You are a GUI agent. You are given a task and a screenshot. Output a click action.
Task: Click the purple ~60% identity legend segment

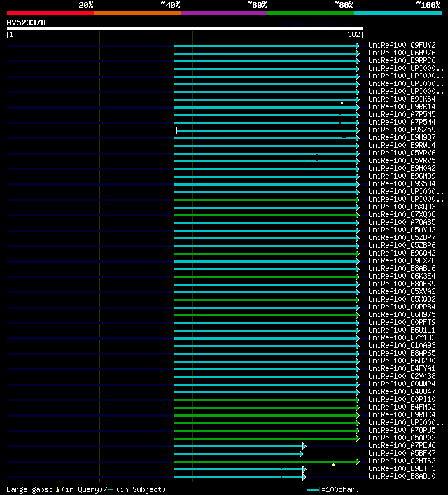tap(224, 13)
